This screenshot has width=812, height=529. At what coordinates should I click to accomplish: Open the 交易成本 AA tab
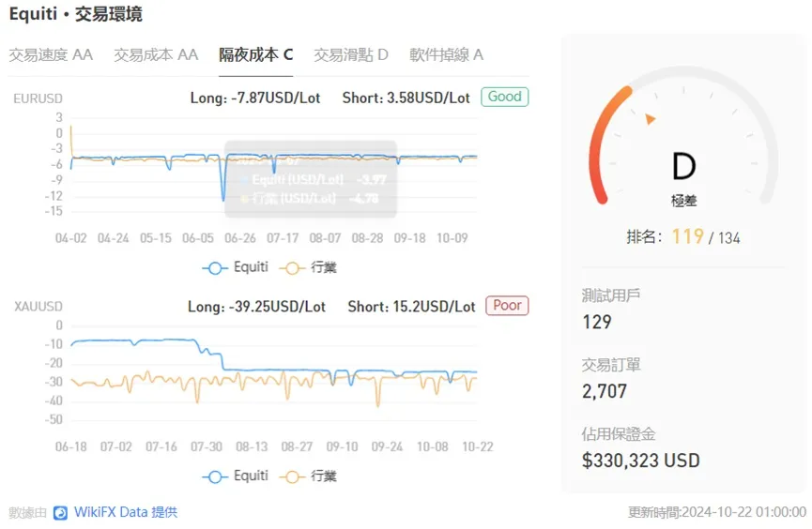(x=156, y=54)
